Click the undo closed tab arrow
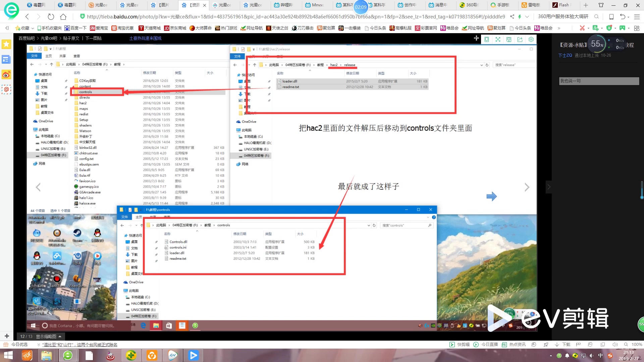This screenshot has width=644, height=362. click(x=623, y=16)
